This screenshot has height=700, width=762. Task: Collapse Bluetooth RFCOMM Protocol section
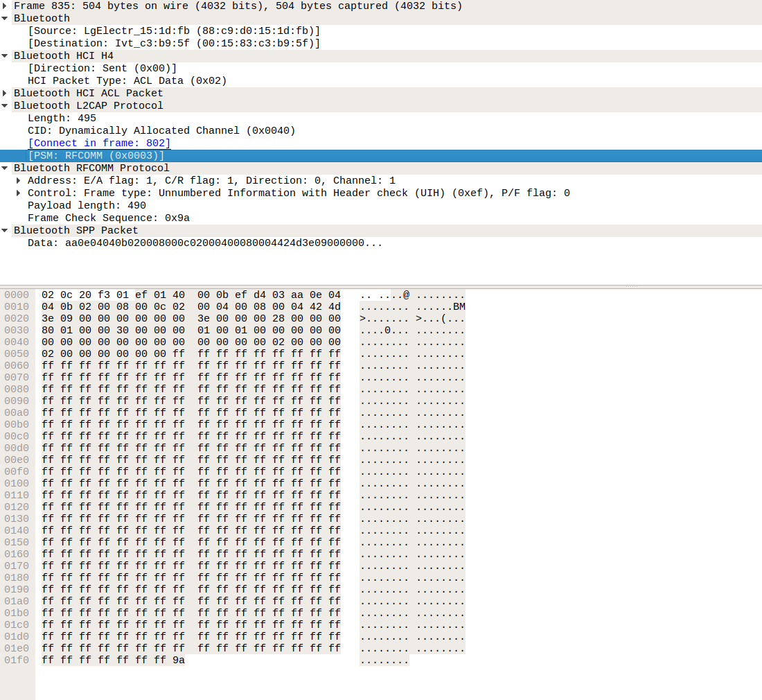pos(6,168)
